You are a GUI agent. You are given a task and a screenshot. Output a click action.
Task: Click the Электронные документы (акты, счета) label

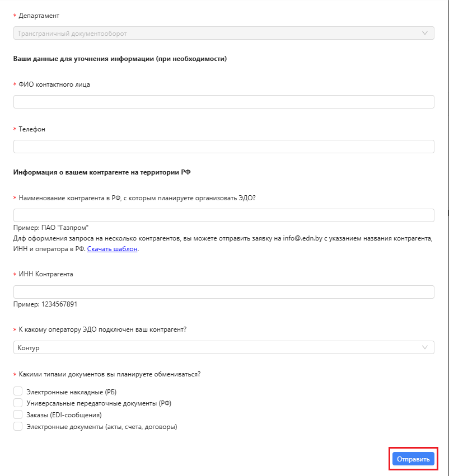click(x=102, y=427)
